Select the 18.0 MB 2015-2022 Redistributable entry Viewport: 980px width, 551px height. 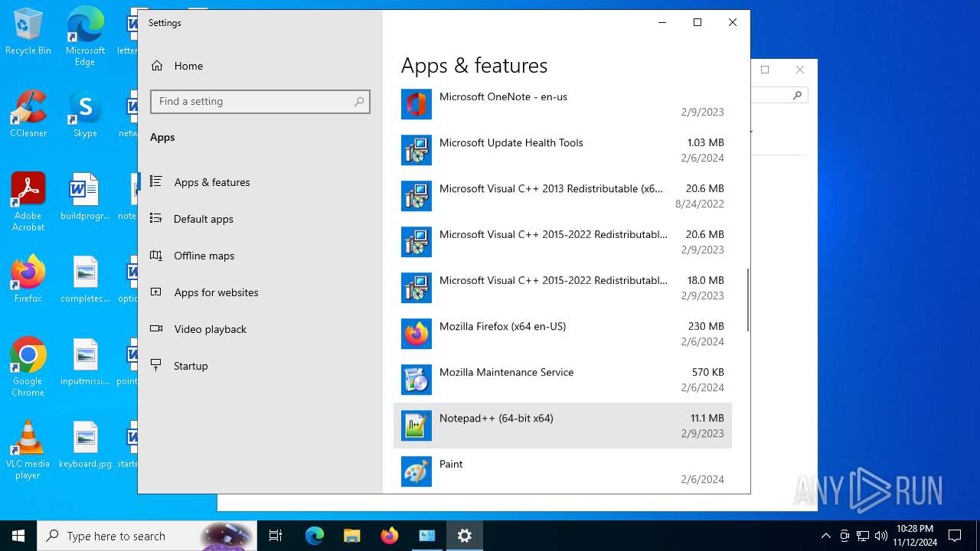pyautogui.click(x=563, y=288)
